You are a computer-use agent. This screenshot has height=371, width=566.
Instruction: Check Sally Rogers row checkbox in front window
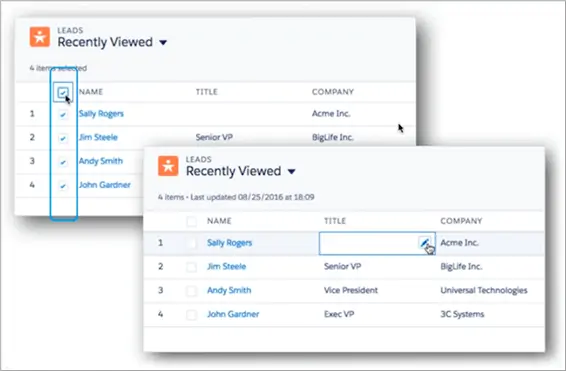(x=191, y=243)
